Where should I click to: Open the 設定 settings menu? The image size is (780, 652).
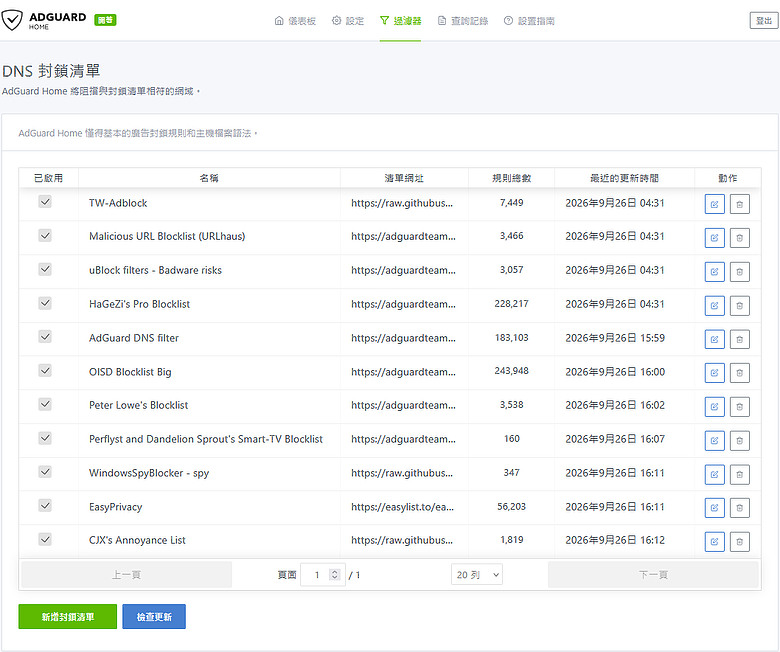[x=348, y=20]
